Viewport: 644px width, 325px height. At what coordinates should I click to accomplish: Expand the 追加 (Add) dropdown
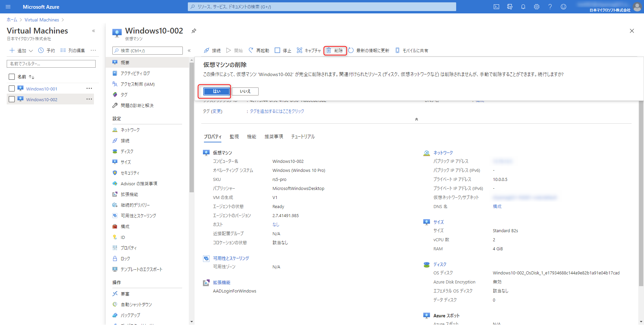click(21, 51)
